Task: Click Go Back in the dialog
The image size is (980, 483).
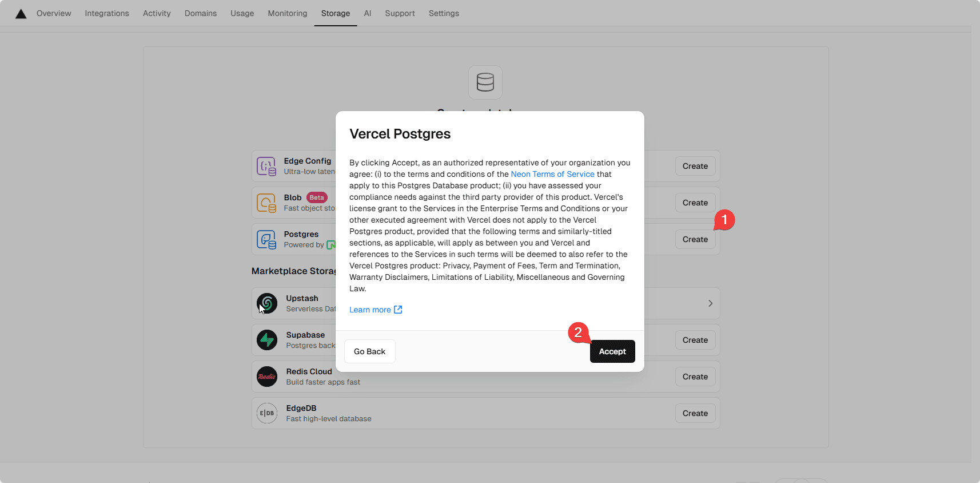Action: click(x=369, y=351)
